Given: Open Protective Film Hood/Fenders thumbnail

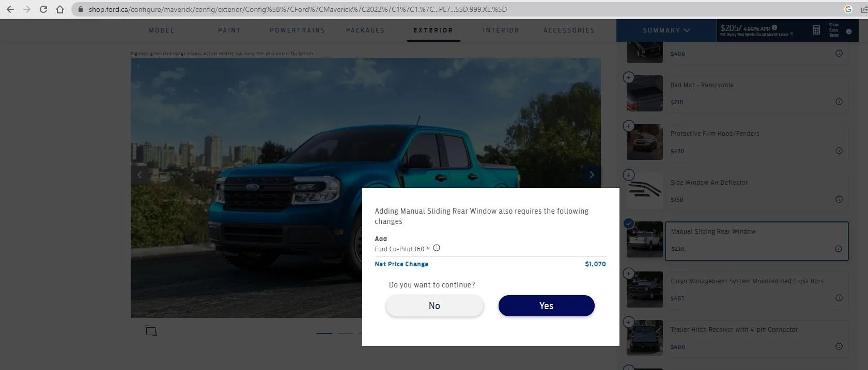Looking at the screenshot, I should click(x=645, y=142).
